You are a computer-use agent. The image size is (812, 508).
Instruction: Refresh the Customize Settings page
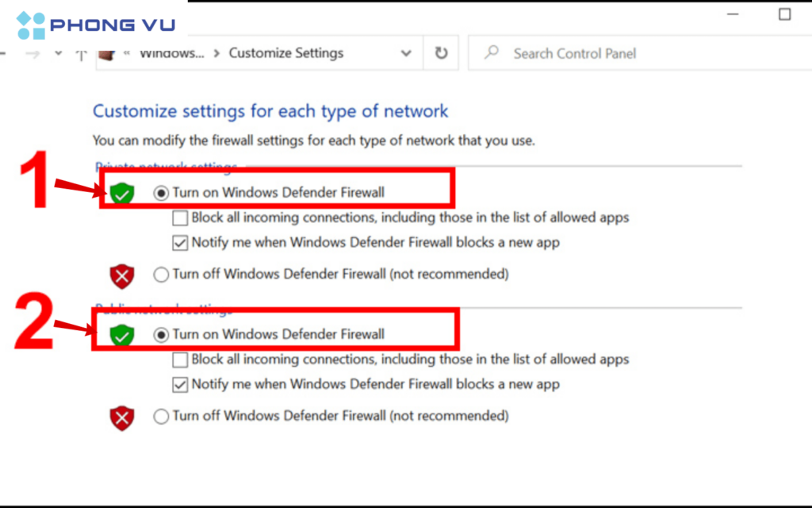pyautogui.click(x=440, y=53)
